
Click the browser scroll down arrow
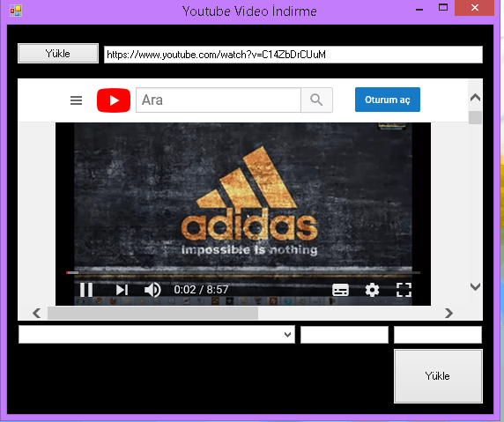[x=475, y=286]
